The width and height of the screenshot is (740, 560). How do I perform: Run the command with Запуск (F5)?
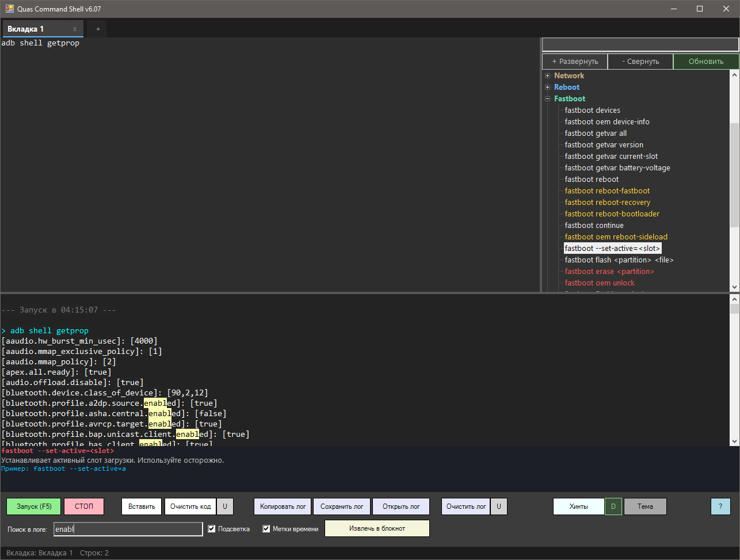(x=34, y=506)
